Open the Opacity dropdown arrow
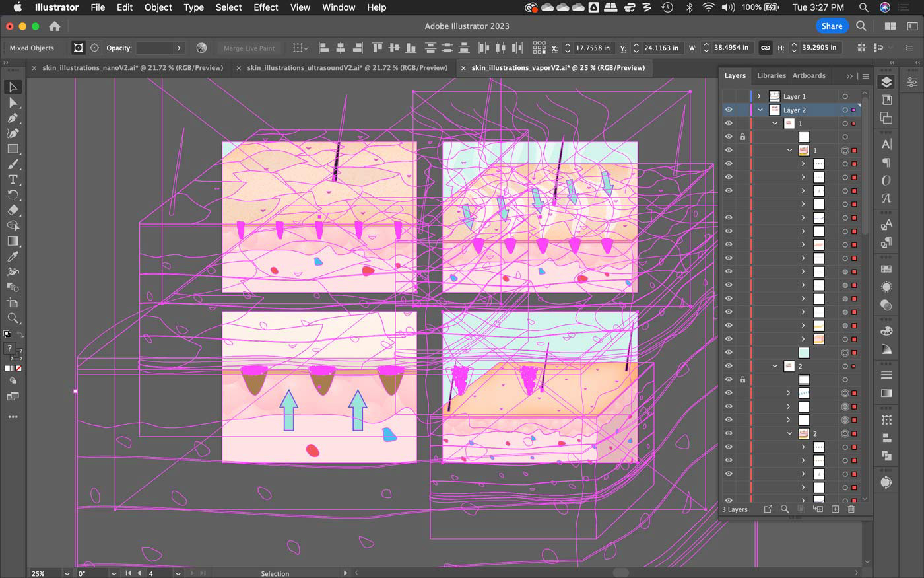This screenshot has width=924, height=578. point(178,48)
